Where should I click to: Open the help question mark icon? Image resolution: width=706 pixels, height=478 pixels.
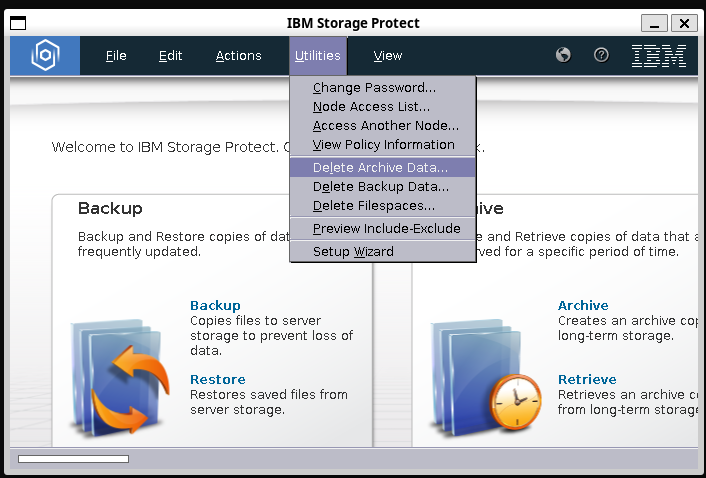pos(601,55)
